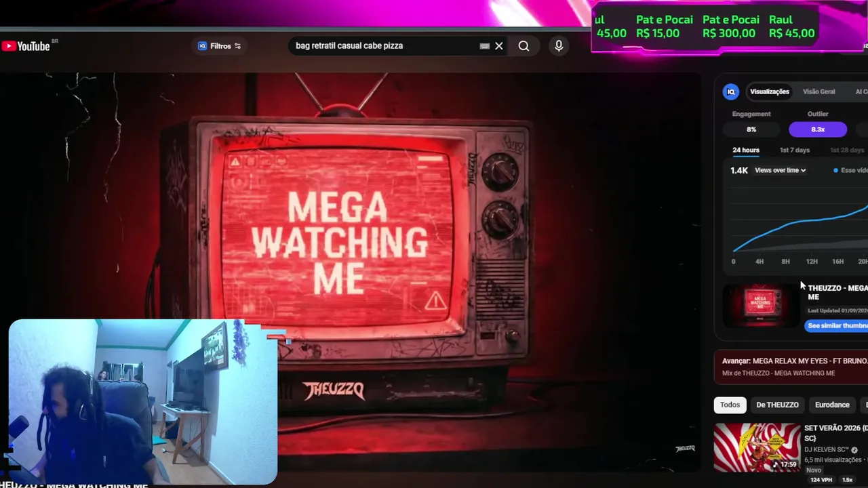The height and width of the screenshot is (488, 868).
Task: Switch to the Visão Geral tab
Action: 818,91
